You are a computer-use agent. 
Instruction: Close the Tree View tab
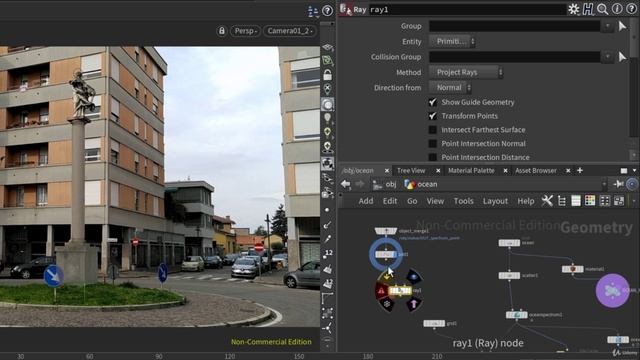point(438,171)
